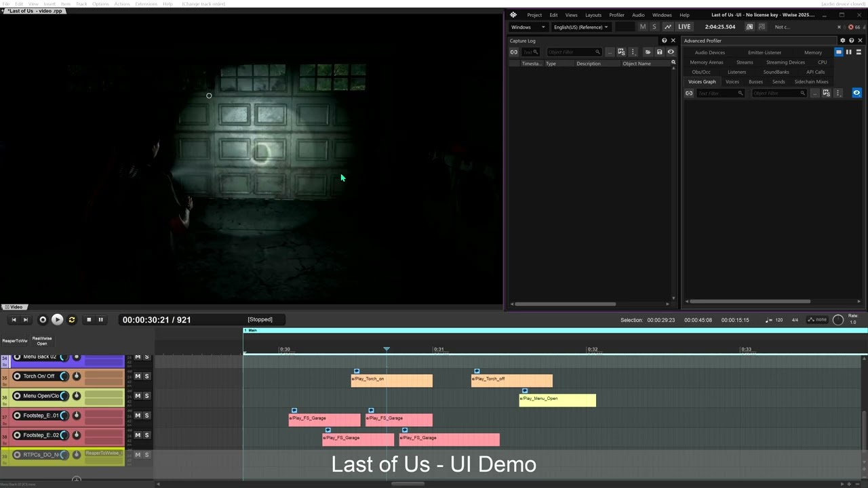Click the Capture Log filter settings icon
The image size is (868, 488).
point(621,52)
